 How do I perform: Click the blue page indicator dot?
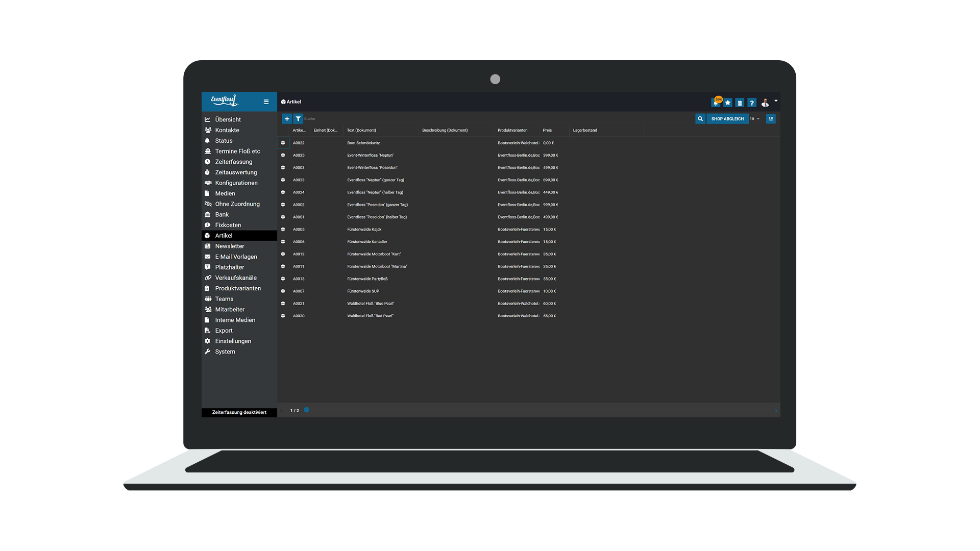tap(306, 410)
